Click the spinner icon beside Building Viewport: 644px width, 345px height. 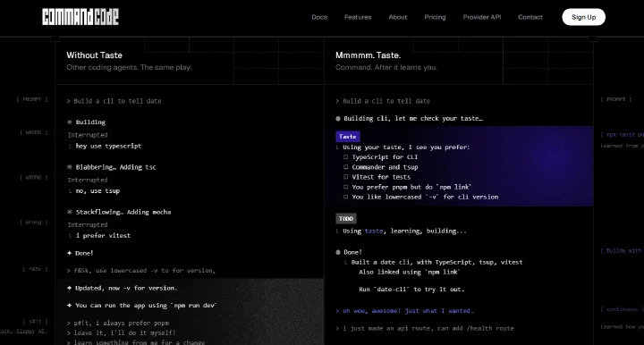pos(70,122)
